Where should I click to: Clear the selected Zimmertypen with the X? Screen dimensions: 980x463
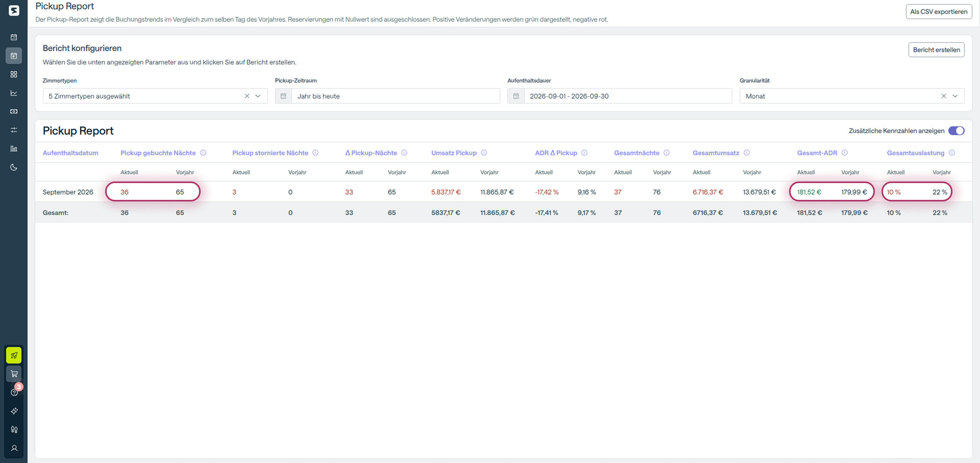point(247,96)
